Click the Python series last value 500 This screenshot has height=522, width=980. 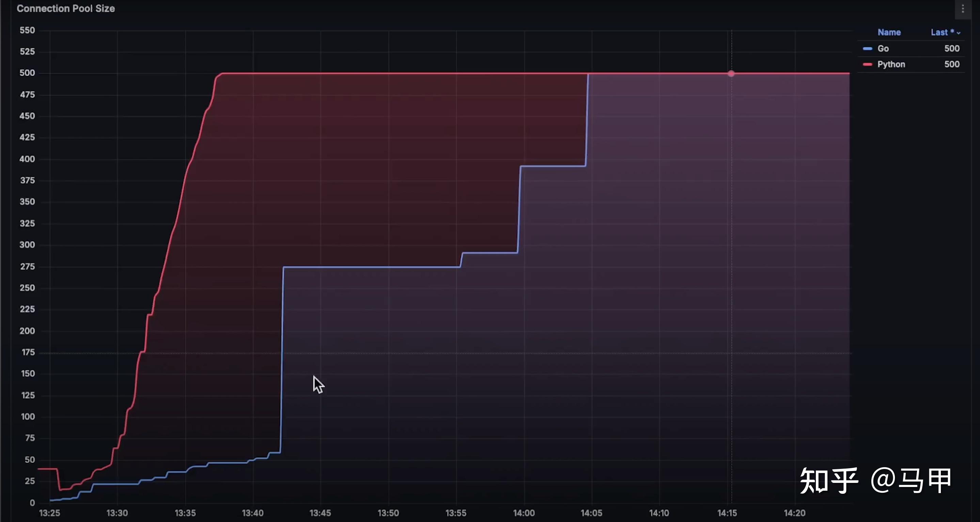coord(951,64)
